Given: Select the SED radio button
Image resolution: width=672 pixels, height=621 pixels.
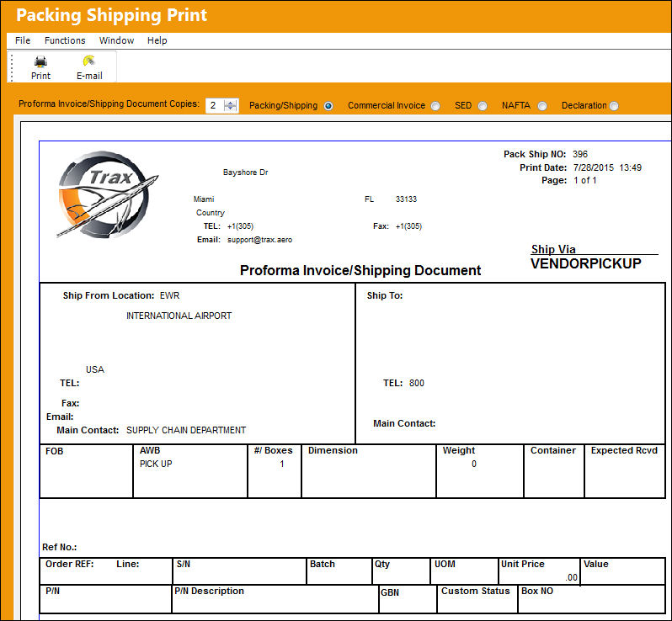Looking at the screenshot, I should pyautogui.click(x=483, y=106).
